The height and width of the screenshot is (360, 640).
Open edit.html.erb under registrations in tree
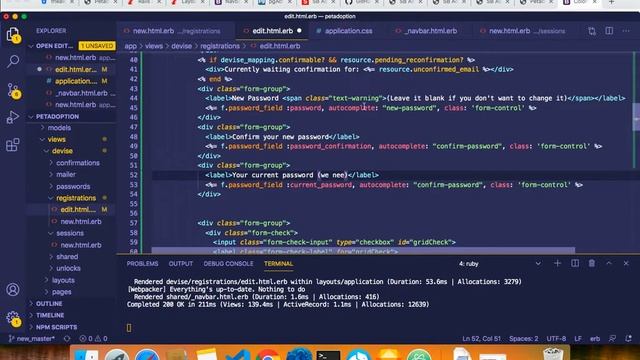(78, 210)
